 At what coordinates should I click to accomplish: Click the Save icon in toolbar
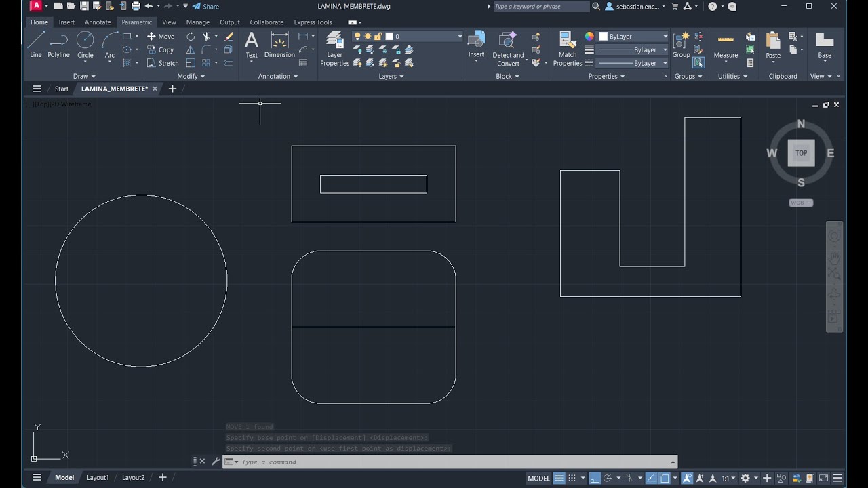84,6
